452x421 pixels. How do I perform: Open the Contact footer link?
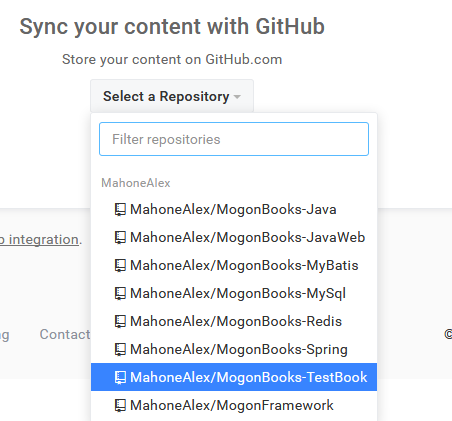65,334
